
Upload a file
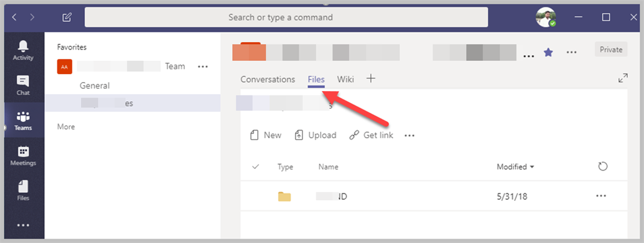pos(316,135)
